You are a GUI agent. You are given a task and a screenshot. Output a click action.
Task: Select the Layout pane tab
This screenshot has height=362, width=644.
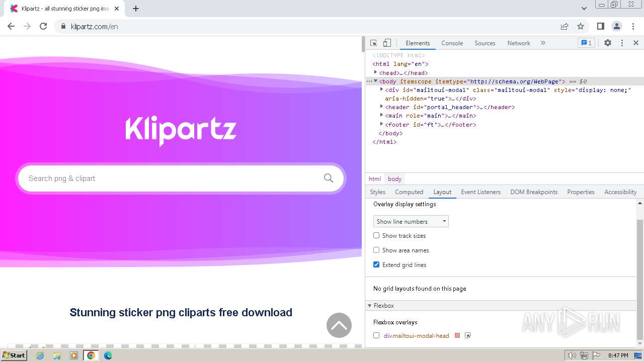click(x=442, y=192)
